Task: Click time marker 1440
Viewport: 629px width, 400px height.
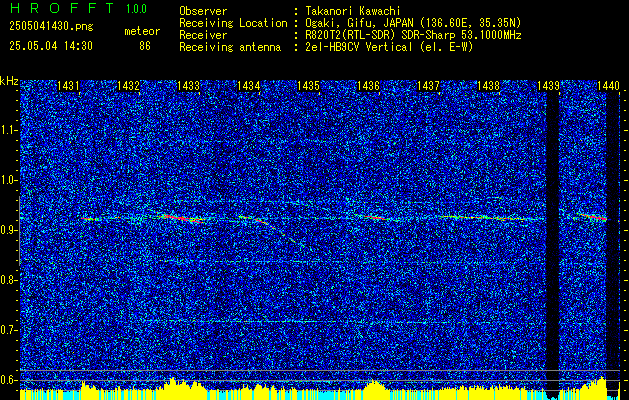Action: [x=608, y=85]
